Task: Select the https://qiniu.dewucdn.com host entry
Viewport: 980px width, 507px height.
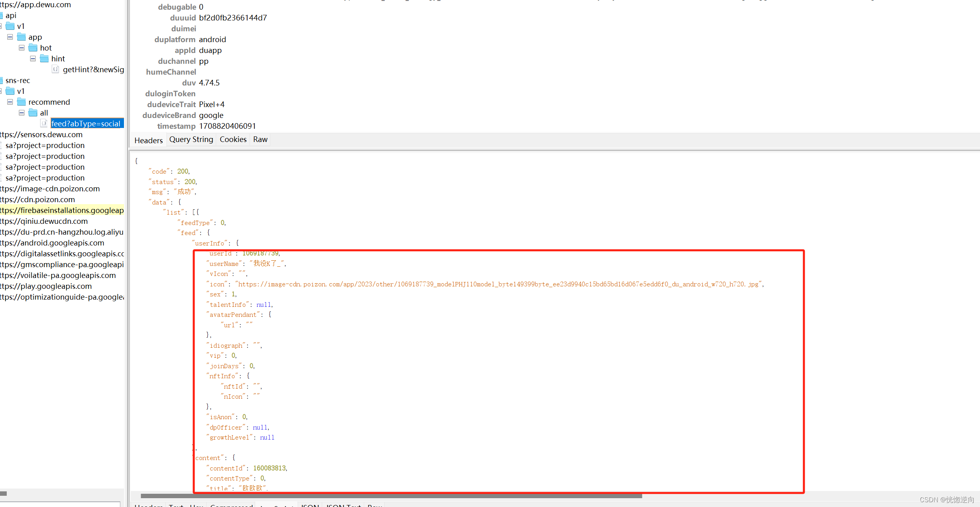Action: tap(44, 221)
